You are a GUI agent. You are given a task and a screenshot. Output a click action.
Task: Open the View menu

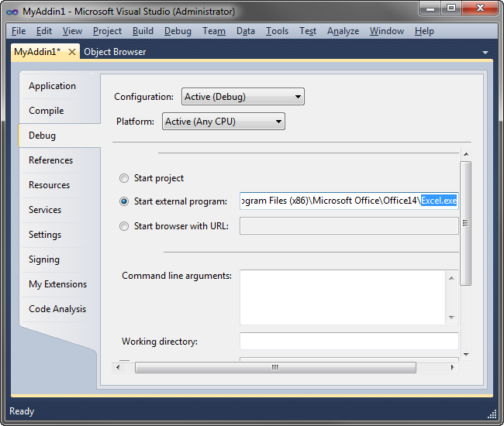(x=72, y=31)
